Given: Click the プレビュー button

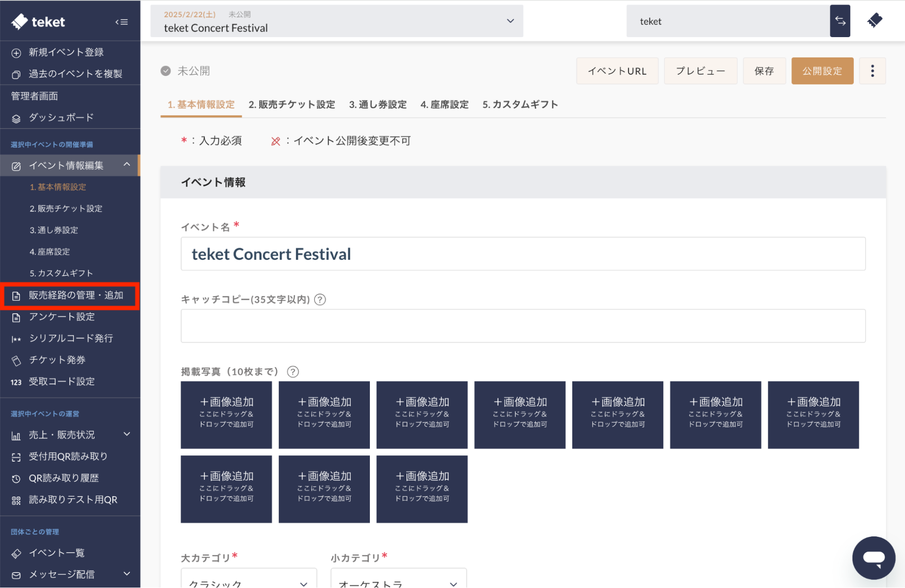Looking at the screenshot, I should (x=700, y=71).
